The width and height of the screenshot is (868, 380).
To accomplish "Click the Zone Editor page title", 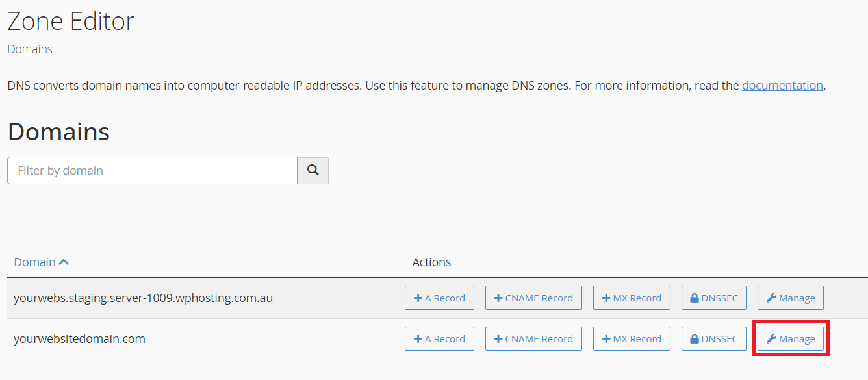I will [71, 21].
